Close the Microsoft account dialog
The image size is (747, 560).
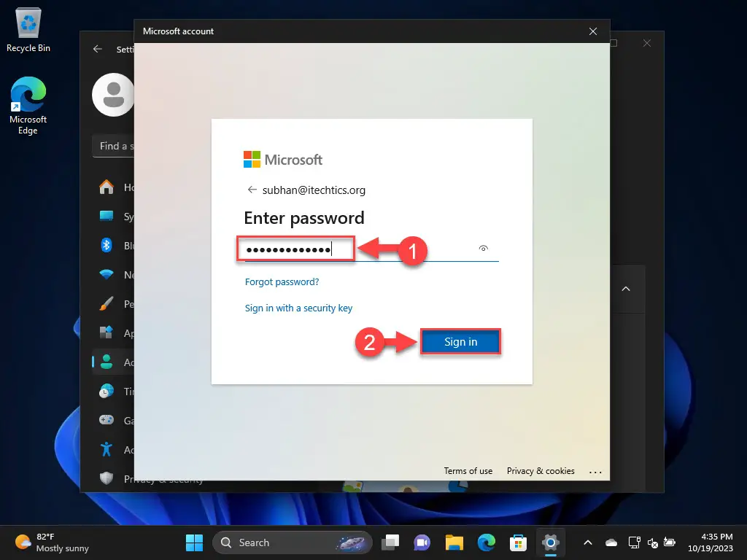(x=592, y=31)
